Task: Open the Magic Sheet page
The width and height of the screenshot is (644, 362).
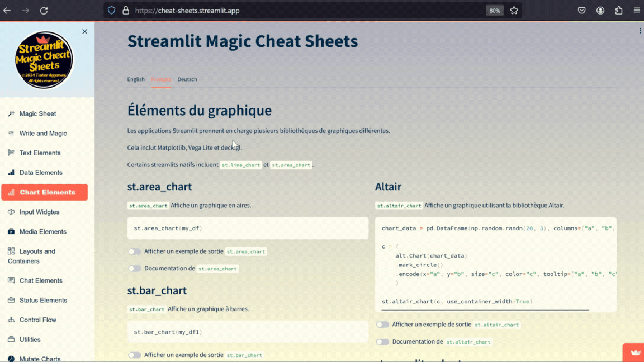Action: click(x=44, y=114)
